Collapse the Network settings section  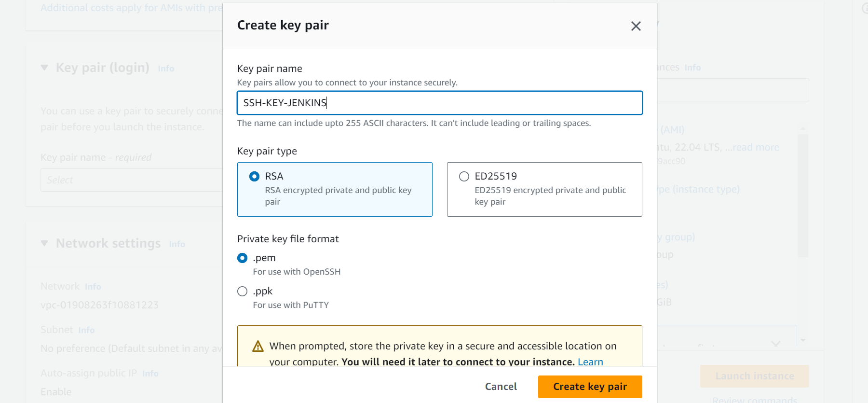[x=44, y=243]
